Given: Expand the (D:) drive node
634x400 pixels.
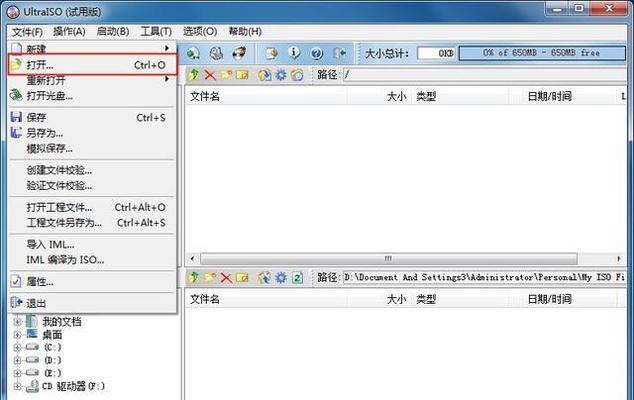Looking at the screenshot, I should click(x=17, y=360).
